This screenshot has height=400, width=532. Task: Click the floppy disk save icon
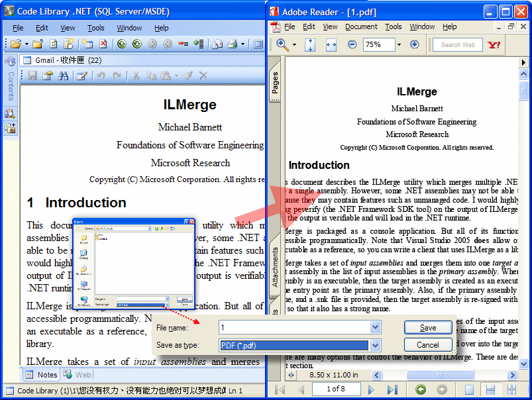[32, 75]
